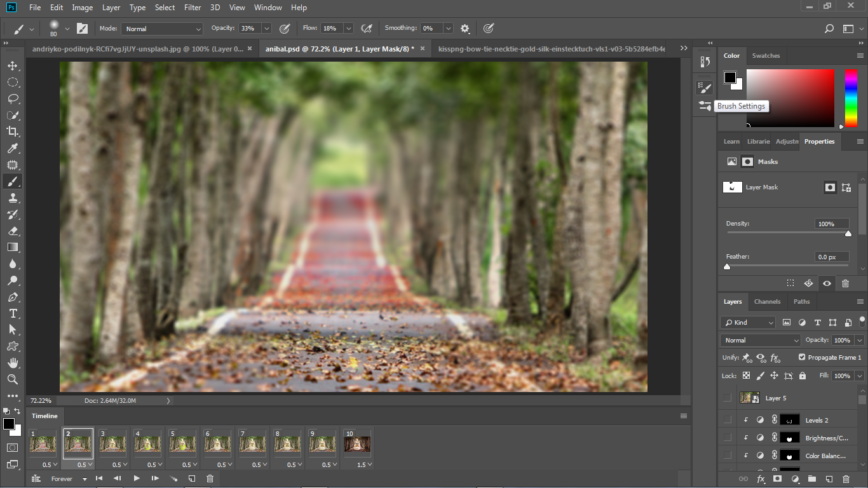This screenshot has height=488, width=868.
Task: Select the Clone Stamp tool
Action: (x=12, y=198)
